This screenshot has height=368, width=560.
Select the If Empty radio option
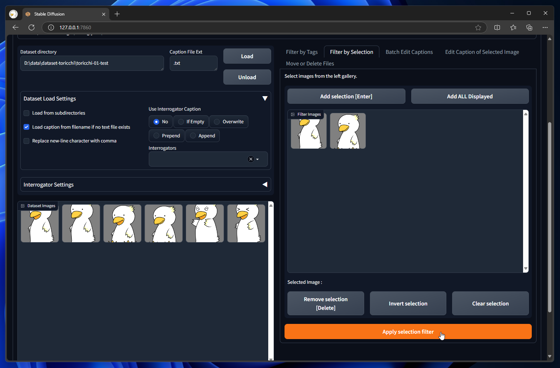(191, 122)
